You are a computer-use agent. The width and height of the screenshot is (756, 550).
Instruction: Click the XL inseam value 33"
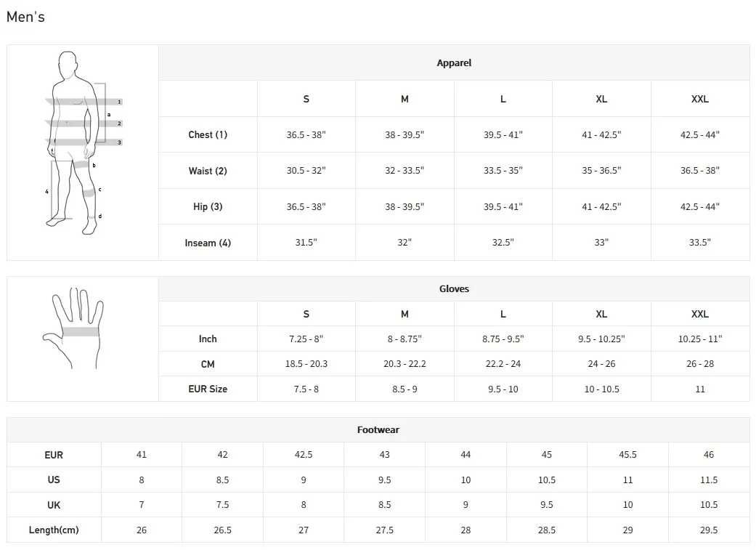tap(601, 242)
